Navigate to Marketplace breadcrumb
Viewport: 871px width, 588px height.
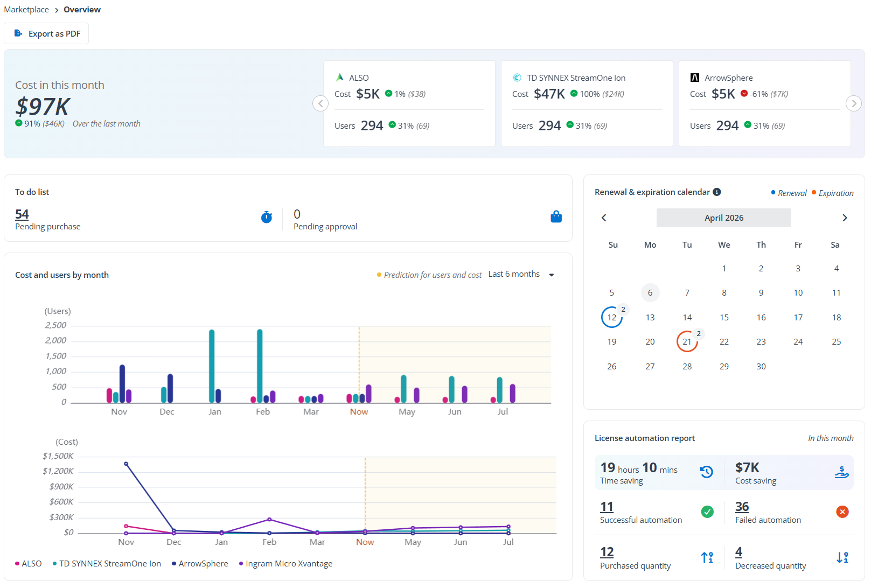click(26, 10)
